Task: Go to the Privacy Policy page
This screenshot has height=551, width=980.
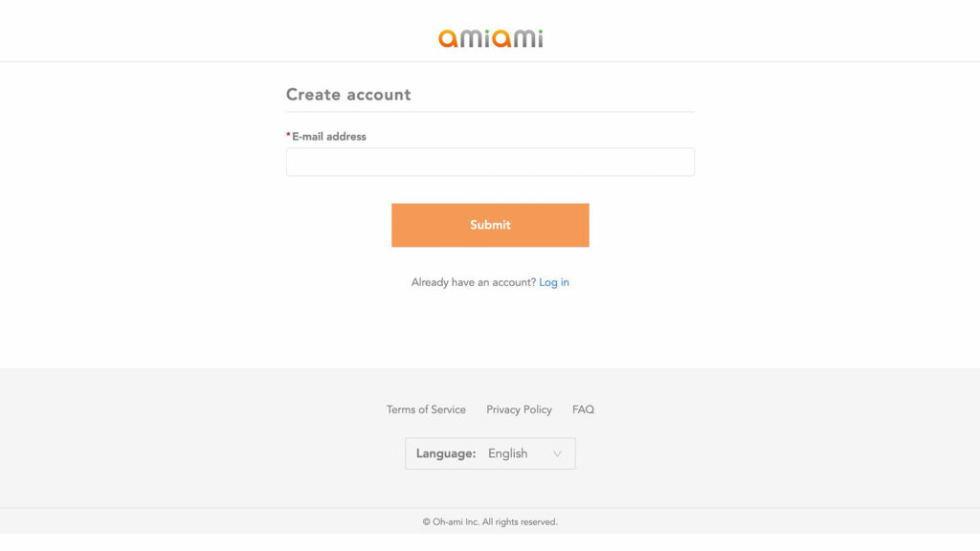Action: click(519, 409)
